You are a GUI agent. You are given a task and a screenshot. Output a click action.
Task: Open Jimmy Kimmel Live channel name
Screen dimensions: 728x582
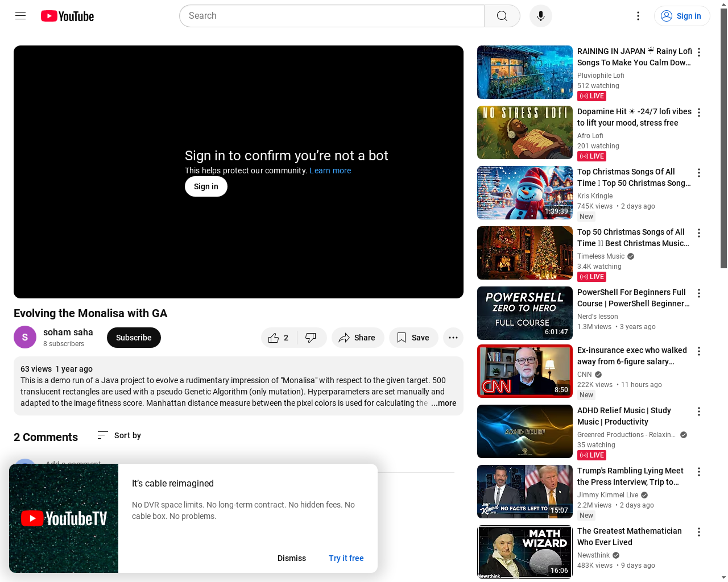(x=608, y=495)
